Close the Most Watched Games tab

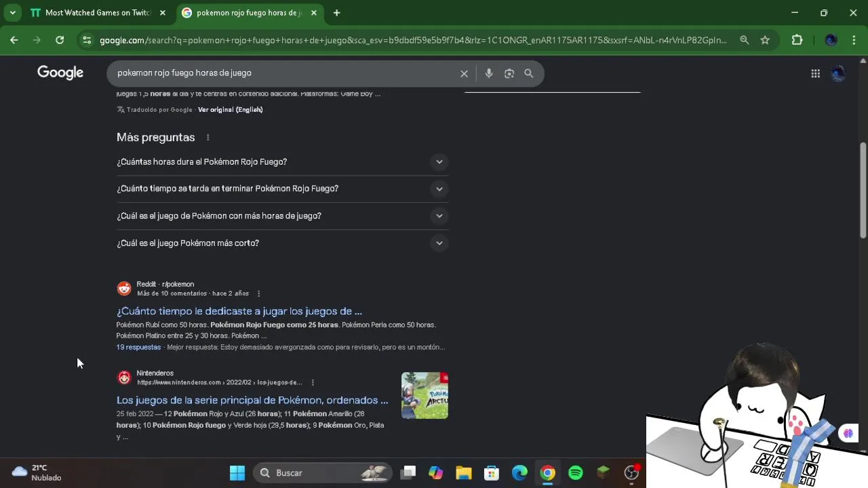pos(162,13)
